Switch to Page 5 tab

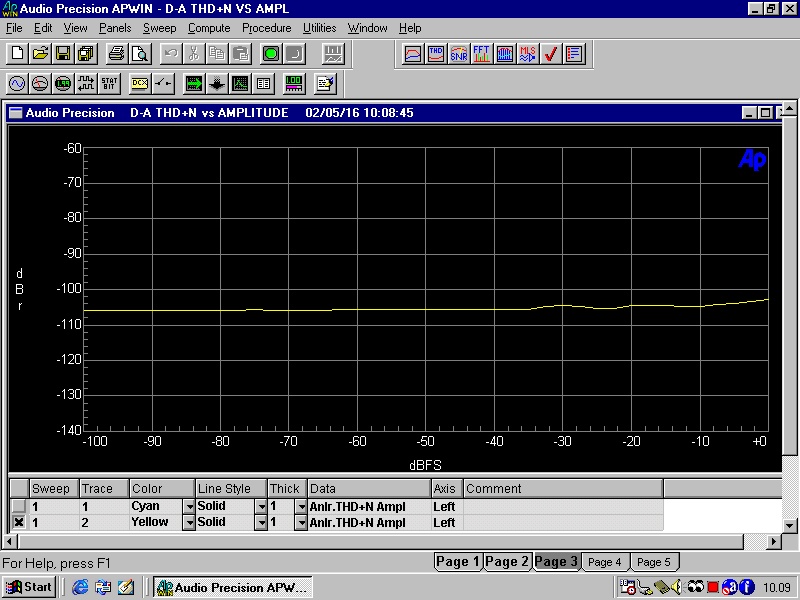click(654, 562)
